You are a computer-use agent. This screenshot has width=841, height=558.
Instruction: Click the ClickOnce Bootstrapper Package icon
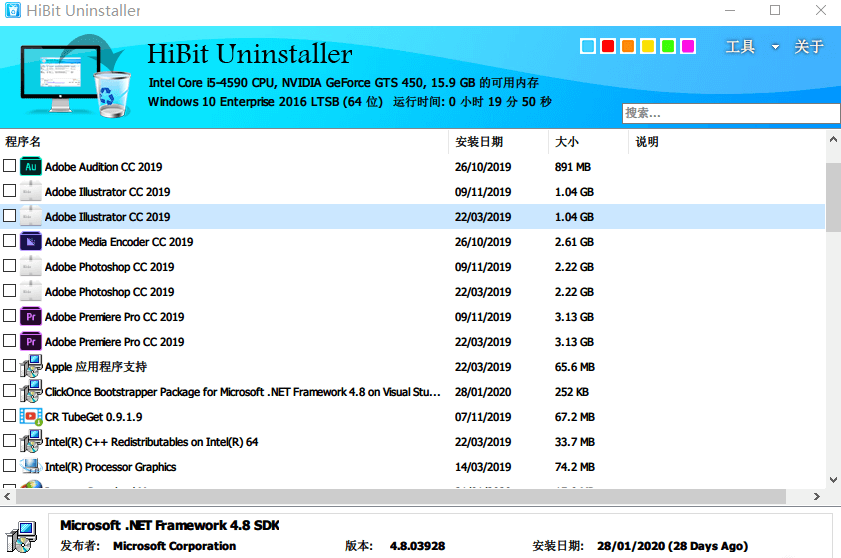[x=31, y=392]
